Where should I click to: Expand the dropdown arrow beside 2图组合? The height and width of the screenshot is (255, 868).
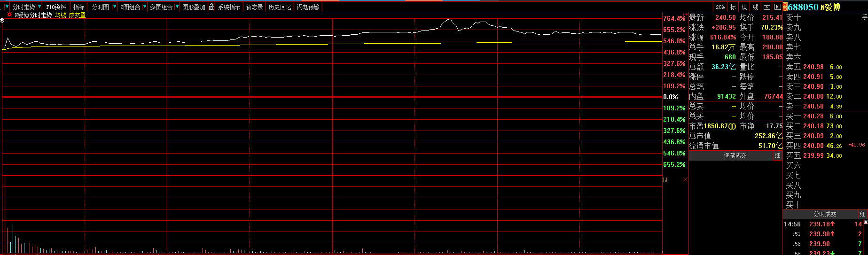pos(145,7)
